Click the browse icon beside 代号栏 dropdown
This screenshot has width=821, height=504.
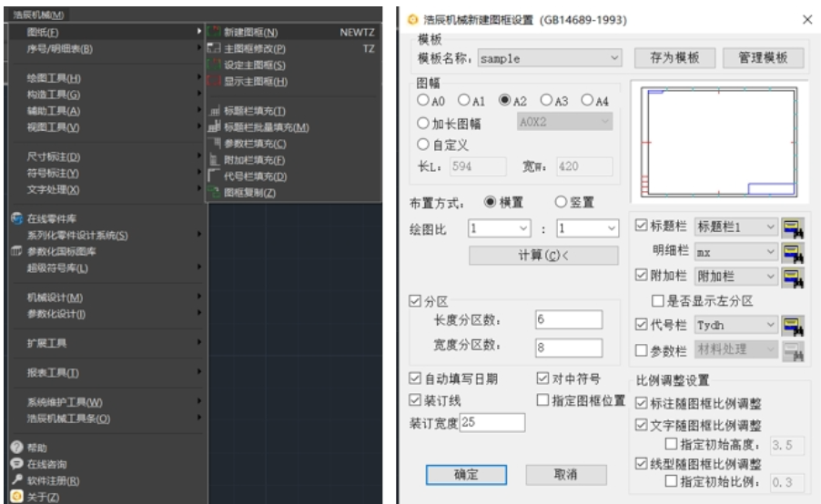795,323
